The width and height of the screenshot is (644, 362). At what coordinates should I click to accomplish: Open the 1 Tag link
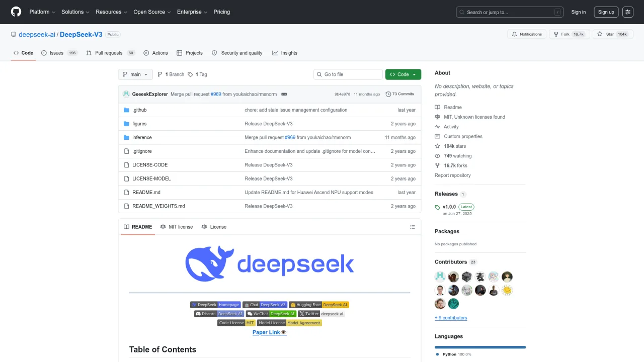coord(197,74)
